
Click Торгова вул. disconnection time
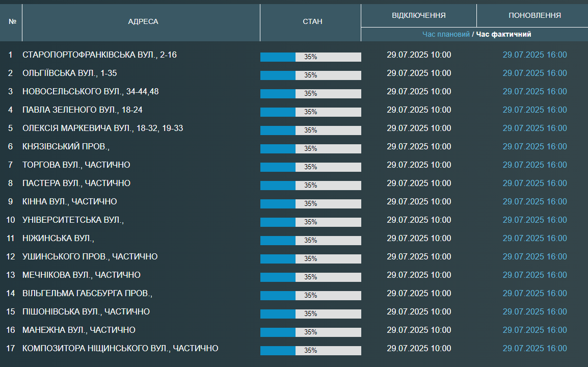[418, 165]
